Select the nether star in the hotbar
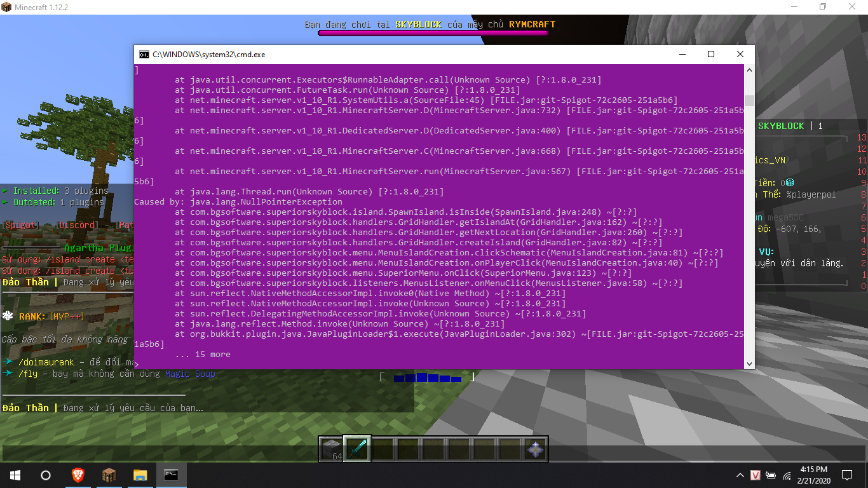The image size is (868, 488). pyautogui.click(x=534, y=449)
